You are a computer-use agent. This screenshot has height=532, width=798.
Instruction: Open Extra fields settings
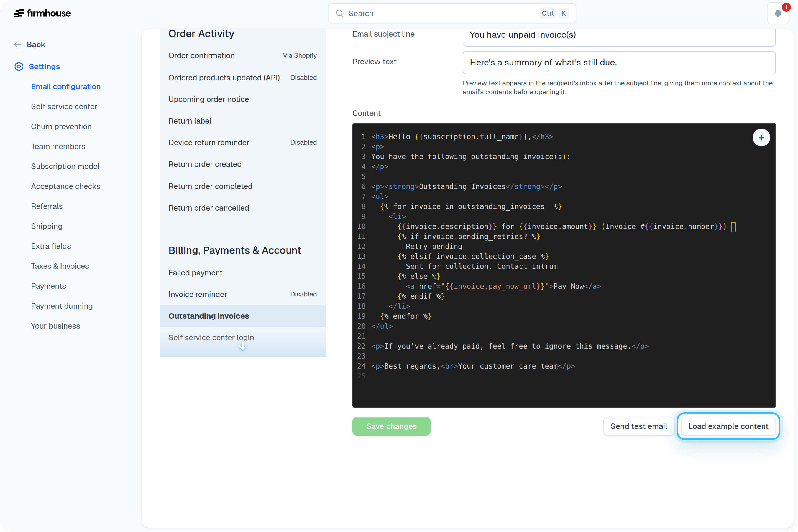(x=51, y=246)
